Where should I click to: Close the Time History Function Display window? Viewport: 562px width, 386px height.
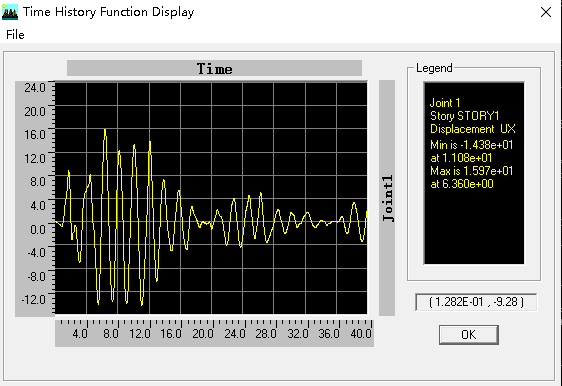pos(546,12)
